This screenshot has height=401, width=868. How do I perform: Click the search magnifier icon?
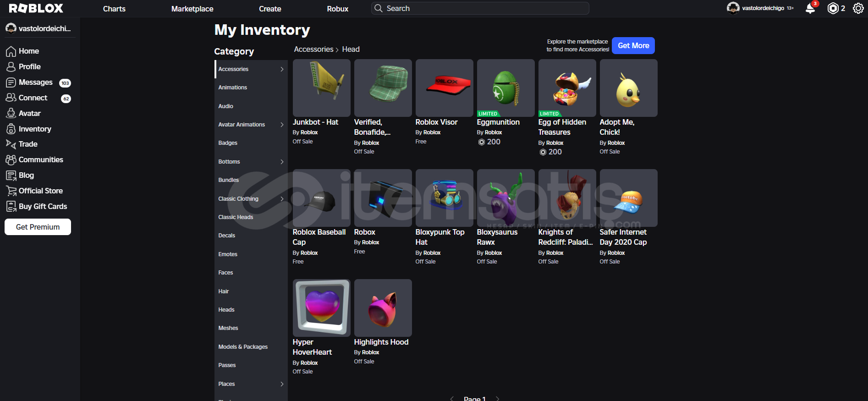[378, 8]
